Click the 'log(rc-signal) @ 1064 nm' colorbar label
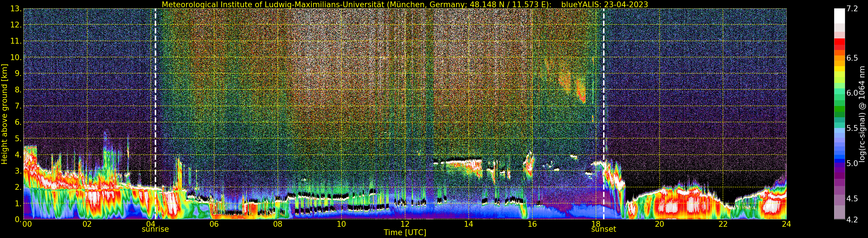This screenshot has height=238, width=868. coord(862,114)
